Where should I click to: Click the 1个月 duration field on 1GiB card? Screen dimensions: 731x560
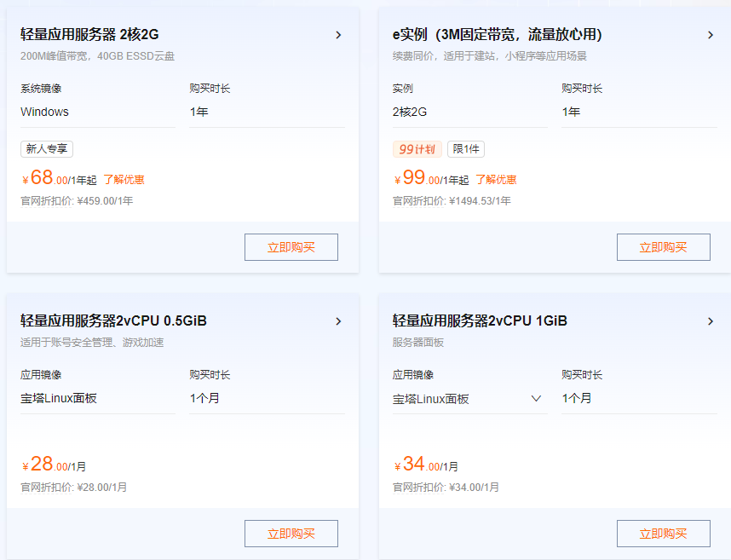click(577, 398)
